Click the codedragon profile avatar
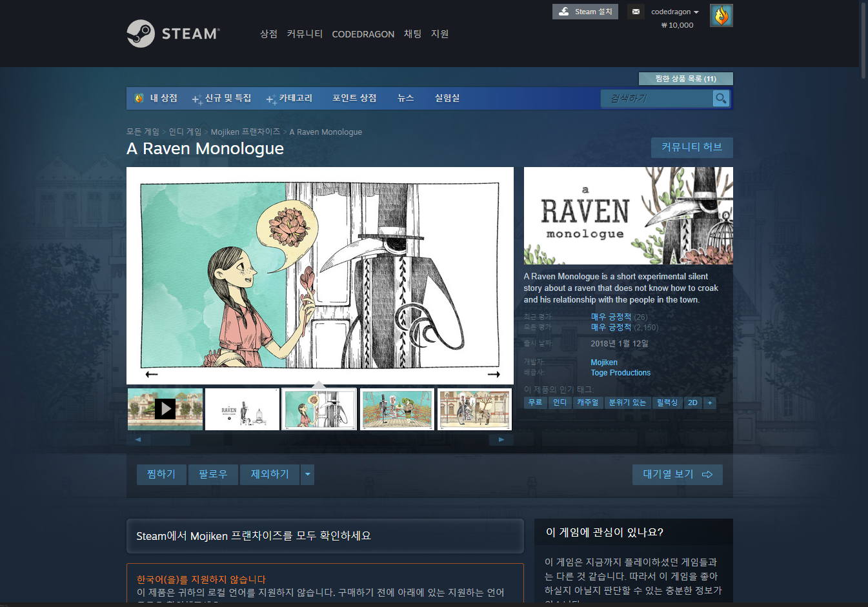868x607 pixels. [722, 15]
